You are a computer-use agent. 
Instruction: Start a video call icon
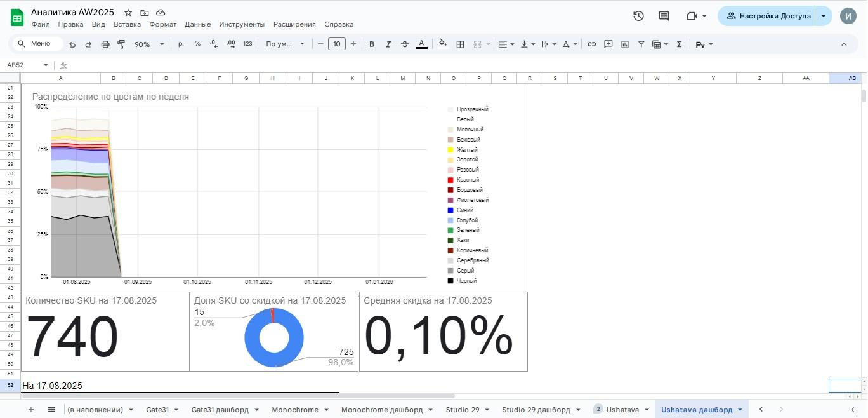tap(692, 16)
